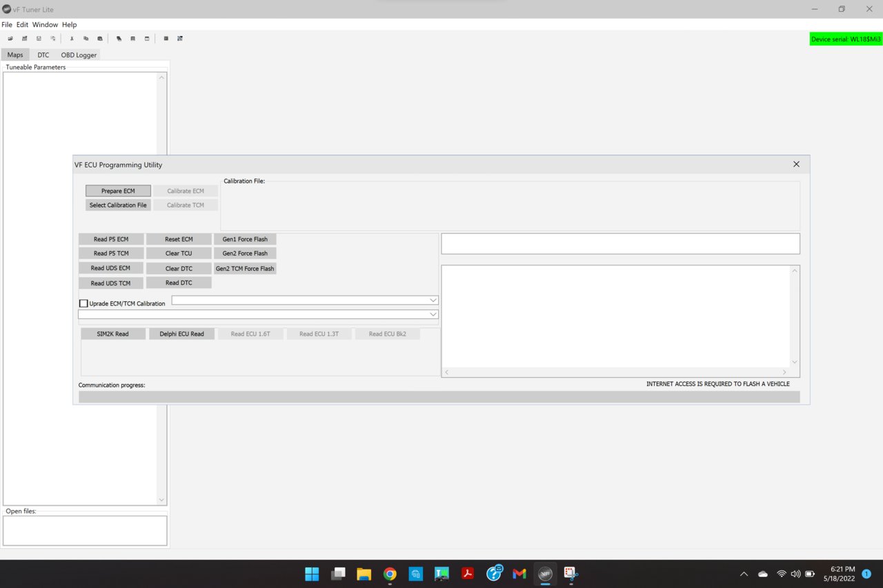Switch to the DTC tab

tap(43, 54)
